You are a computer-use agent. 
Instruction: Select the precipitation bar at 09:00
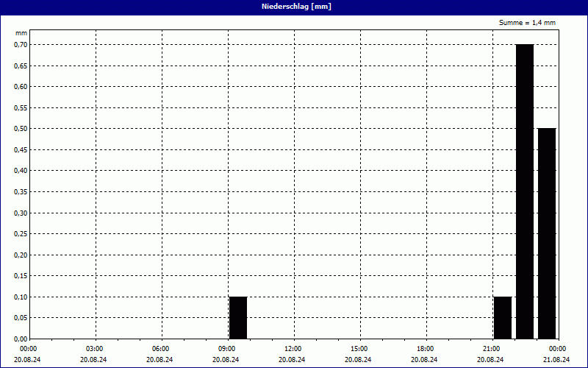(238, 317)
